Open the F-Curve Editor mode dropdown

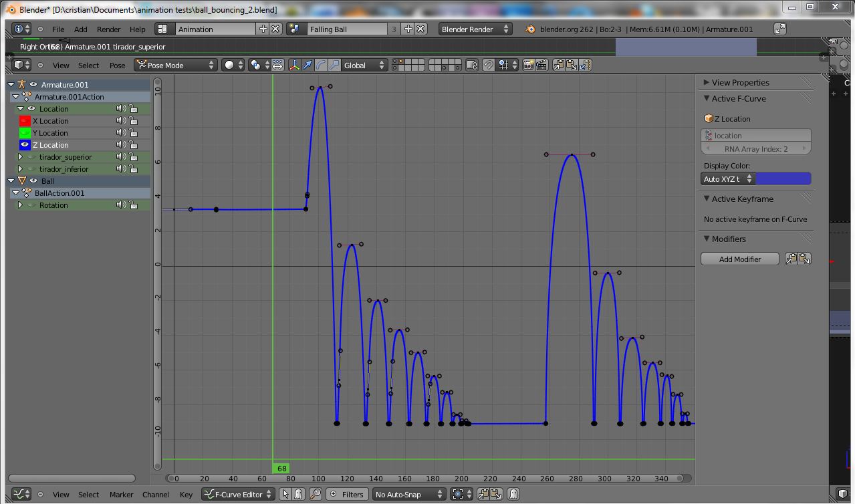click(x=238, y=494)
